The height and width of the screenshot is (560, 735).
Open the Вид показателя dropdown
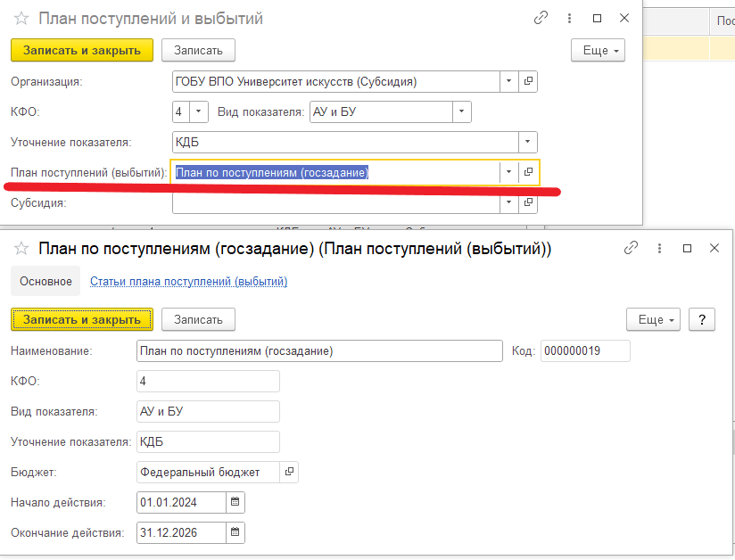point(461,111)
